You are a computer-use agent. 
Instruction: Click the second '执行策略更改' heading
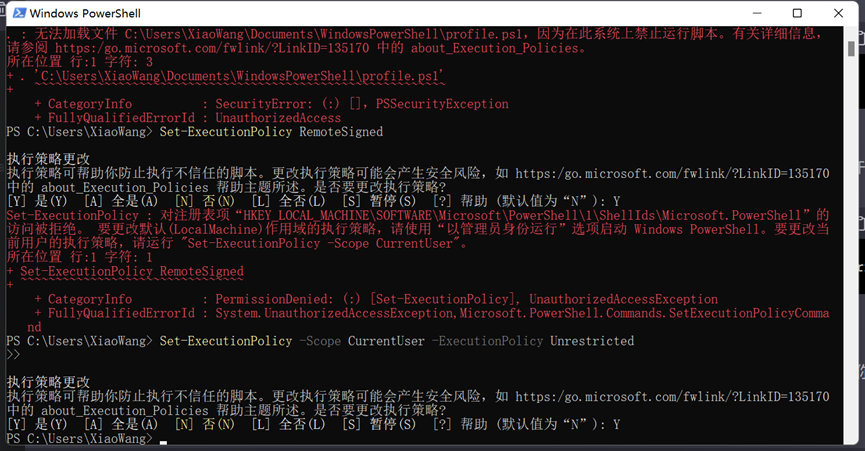tap(48, 382)
